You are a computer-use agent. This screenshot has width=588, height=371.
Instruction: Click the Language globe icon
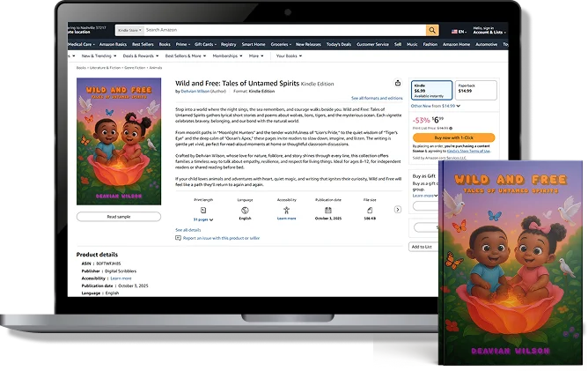245,210
